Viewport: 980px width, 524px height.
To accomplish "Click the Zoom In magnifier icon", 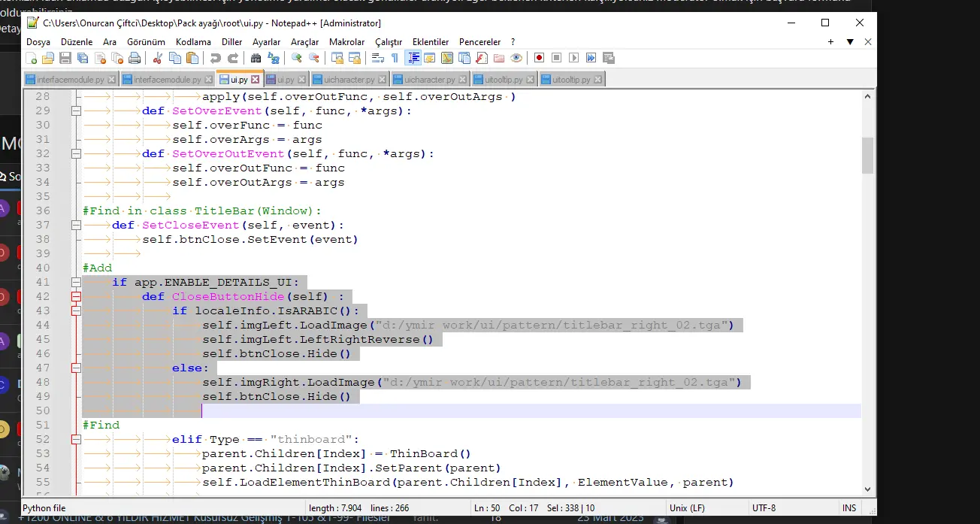I will tap(297, 58).
